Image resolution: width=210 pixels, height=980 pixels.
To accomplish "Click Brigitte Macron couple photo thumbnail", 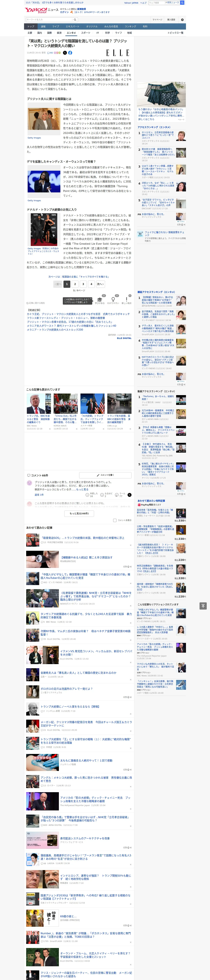I will (44, 119).
